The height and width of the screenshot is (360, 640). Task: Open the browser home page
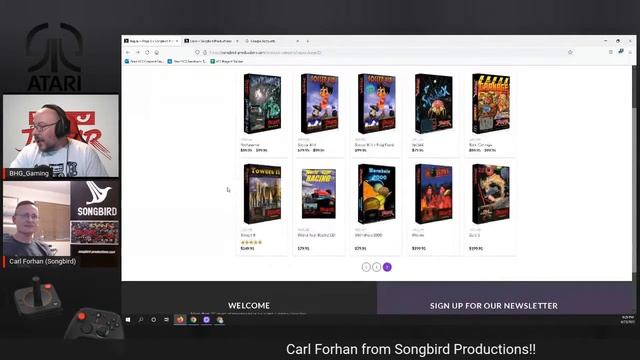[x=157, y=52]
